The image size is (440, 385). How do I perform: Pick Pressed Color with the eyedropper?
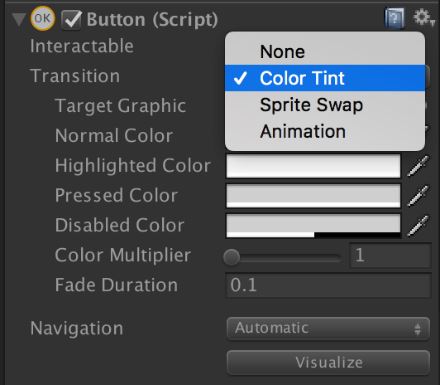tap(418, 196)
